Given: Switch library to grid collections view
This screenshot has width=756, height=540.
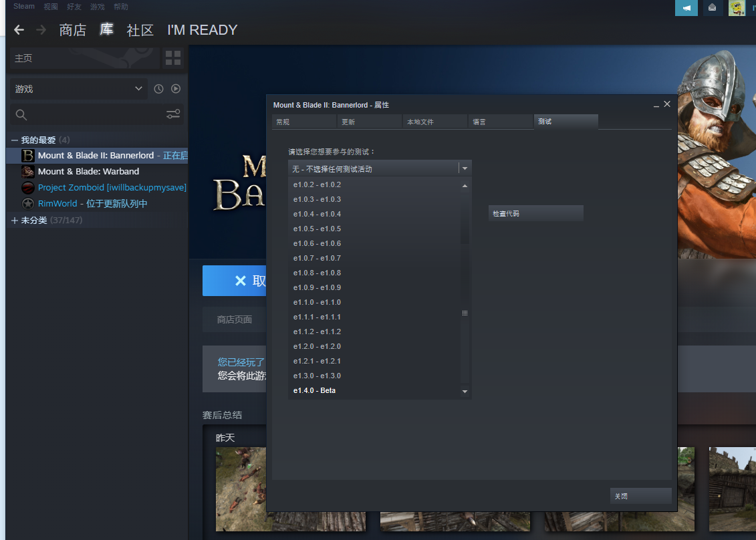Looking at the screenshot, I should click(x=173, y=58).
